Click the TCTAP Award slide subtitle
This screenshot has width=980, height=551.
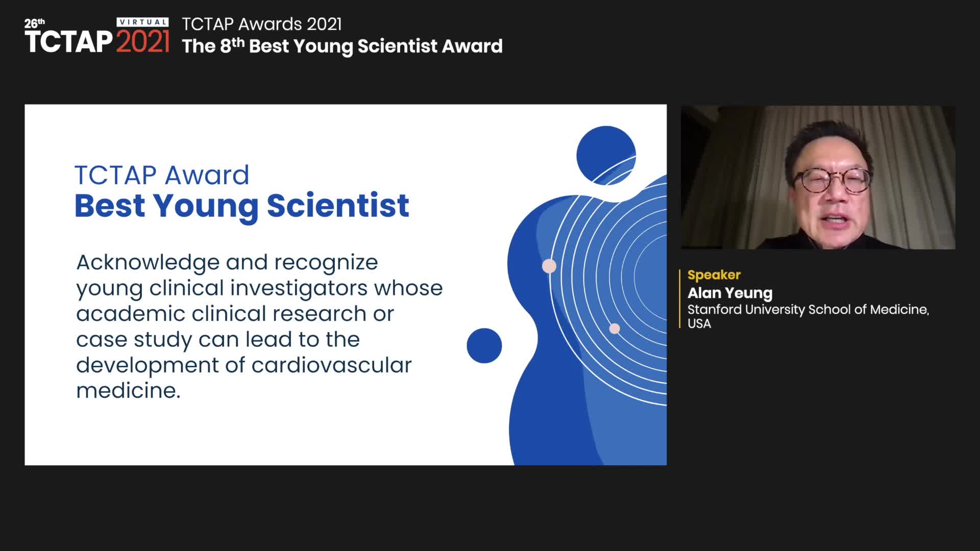[162, 175]
